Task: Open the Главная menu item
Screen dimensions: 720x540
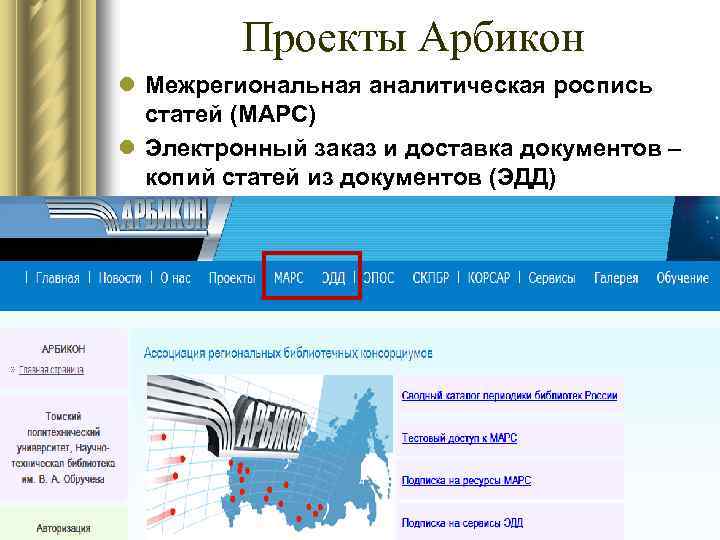Action: coord(57,278)
